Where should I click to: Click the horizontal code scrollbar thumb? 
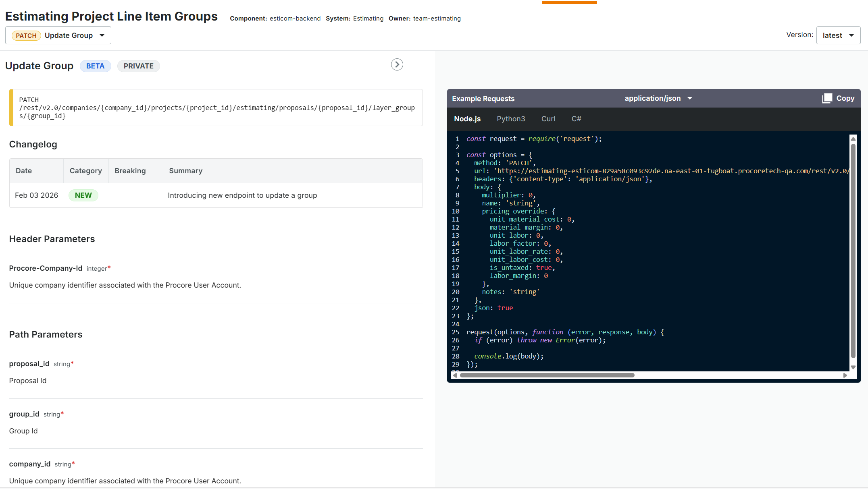point(547,375)
